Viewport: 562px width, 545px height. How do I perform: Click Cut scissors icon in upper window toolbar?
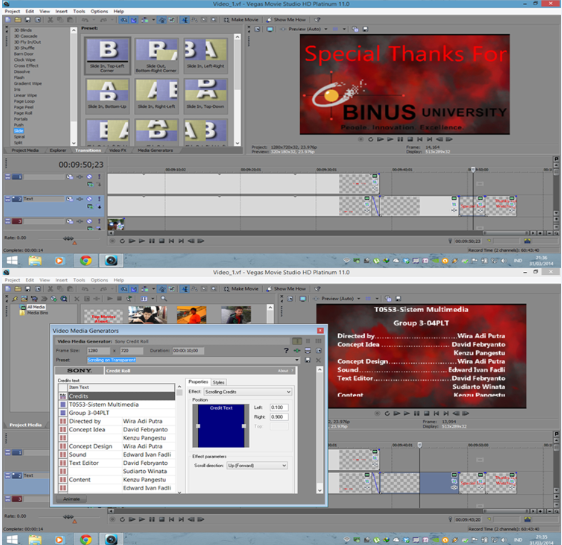[x=50, y=20]
